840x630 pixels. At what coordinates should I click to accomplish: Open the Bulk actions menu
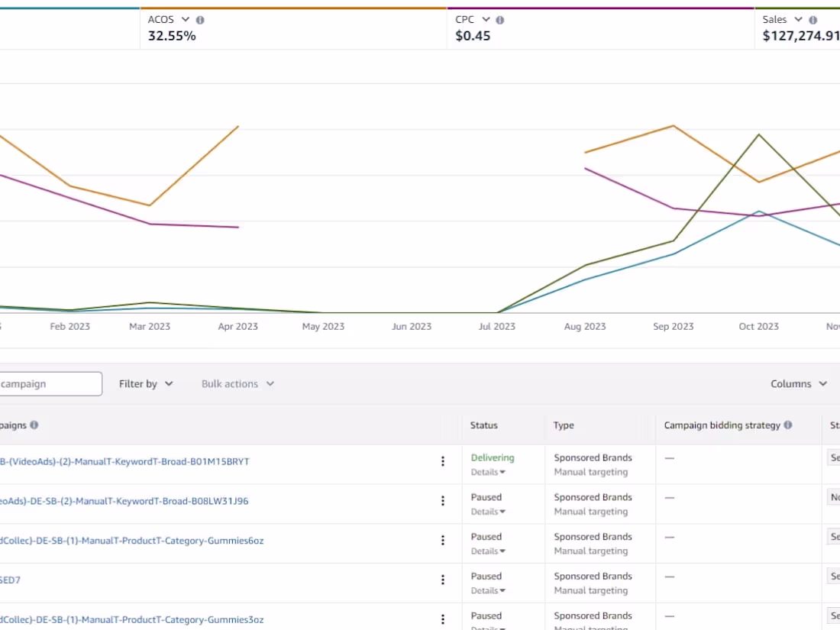[x=237, y=383]
